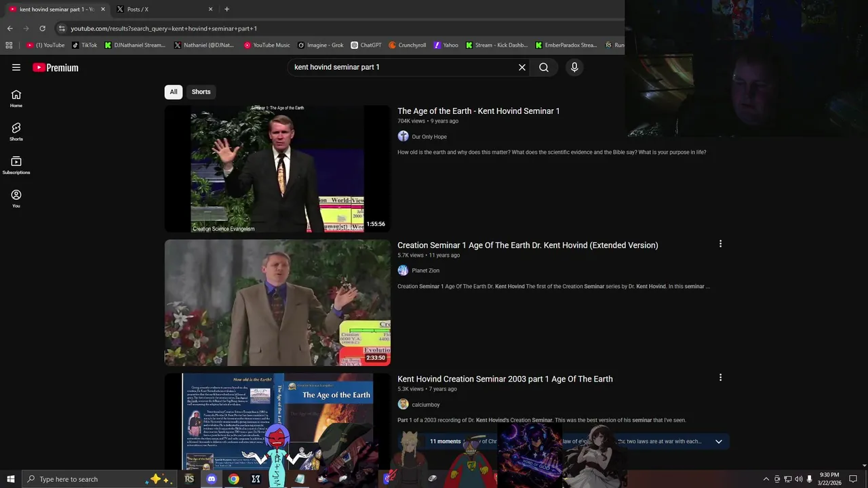Click the 11 moments label
The image size is (868, 488).
coord(446,441)
